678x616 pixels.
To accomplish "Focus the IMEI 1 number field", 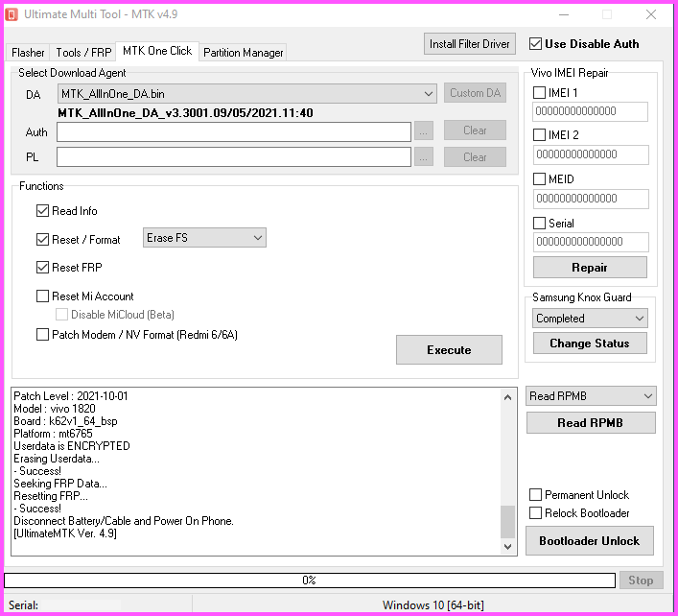I will 590,111.
